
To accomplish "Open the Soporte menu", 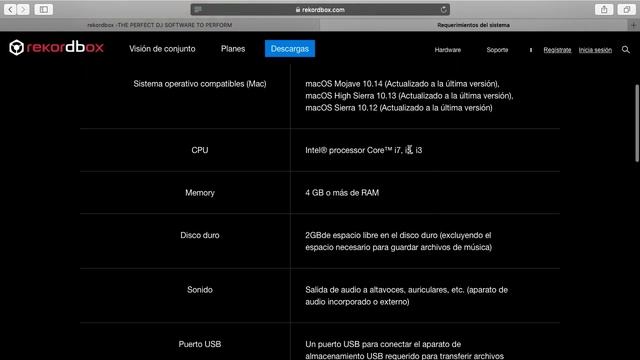I will (497, 50).
